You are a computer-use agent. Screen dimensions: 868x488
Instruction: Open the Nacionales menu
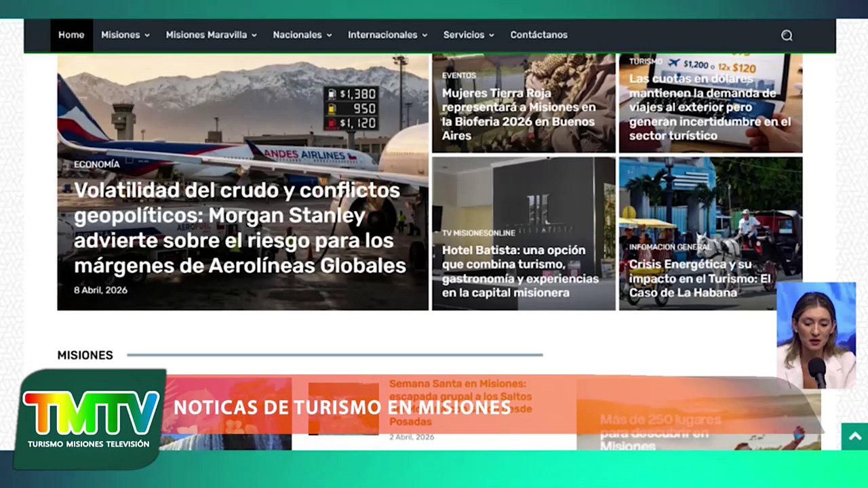click(x=297, y=35)
